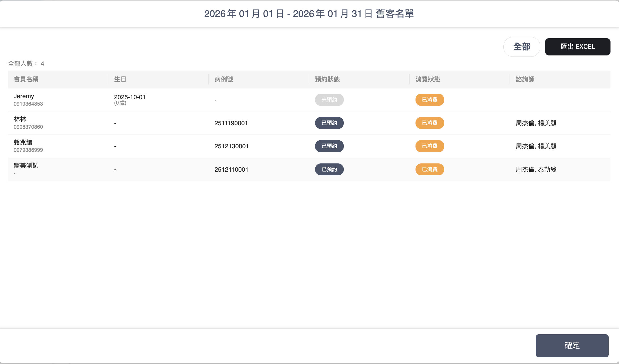619x364 pixels.
Task: Open the 全部 filter dropdown
Action: click(x=522, y=47)
